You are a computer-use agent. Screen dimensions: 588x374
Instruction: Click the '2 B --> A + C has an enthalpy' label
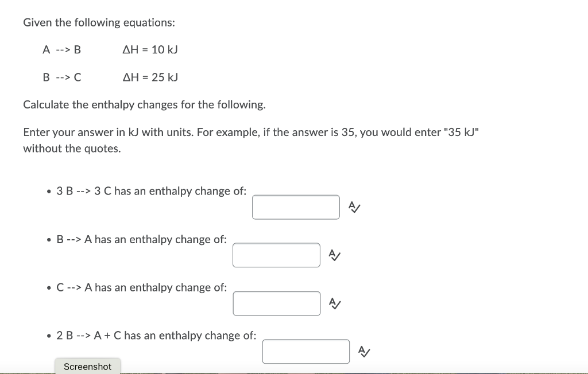[156, 336]
